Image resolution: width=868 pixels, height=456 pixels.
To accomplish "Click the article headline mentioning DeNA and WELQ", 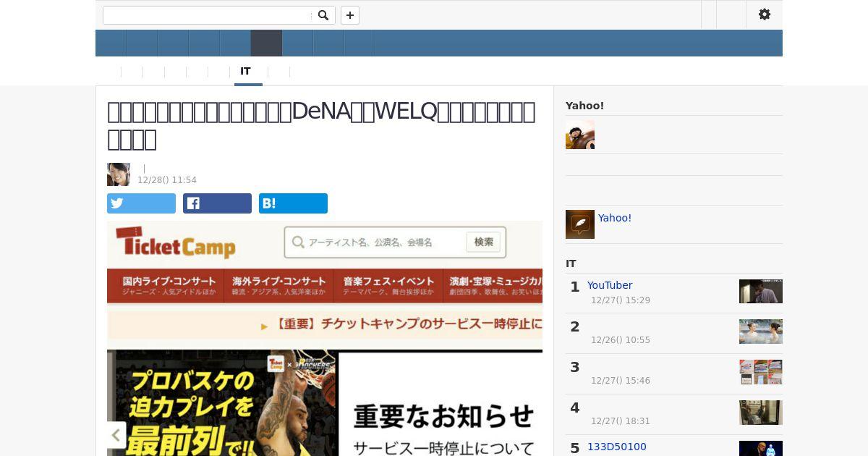I will (321, 124).
